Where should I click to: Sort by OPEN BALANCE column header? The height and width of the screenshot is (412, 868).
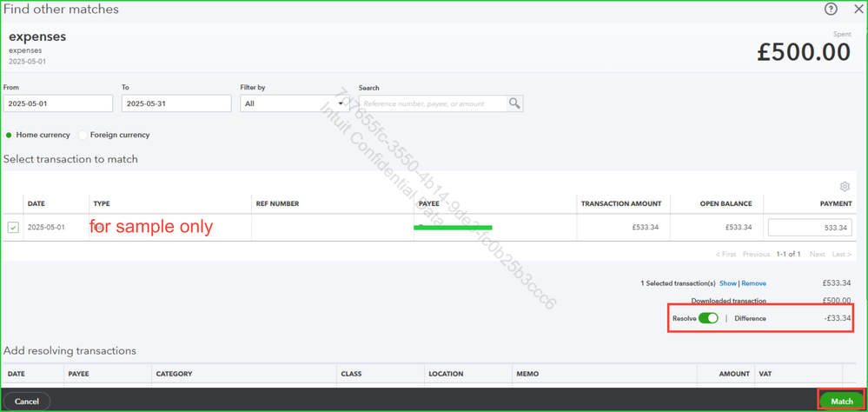(x=724, y=203)
